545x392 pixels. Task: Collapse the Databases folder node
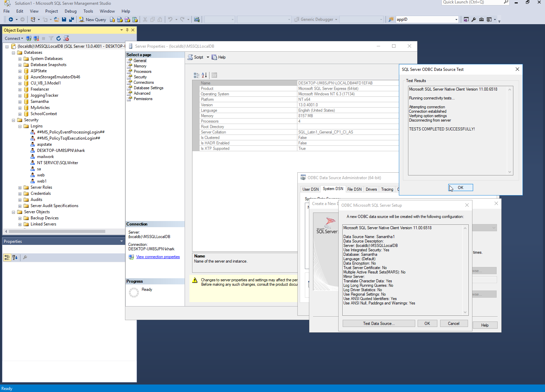tap(14, 53)
